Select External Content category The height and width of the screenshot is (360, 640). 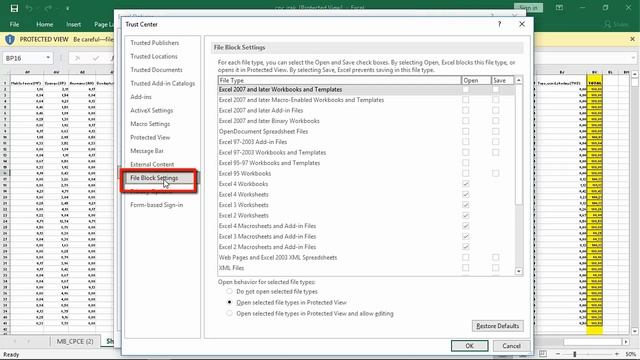point(152,164)
